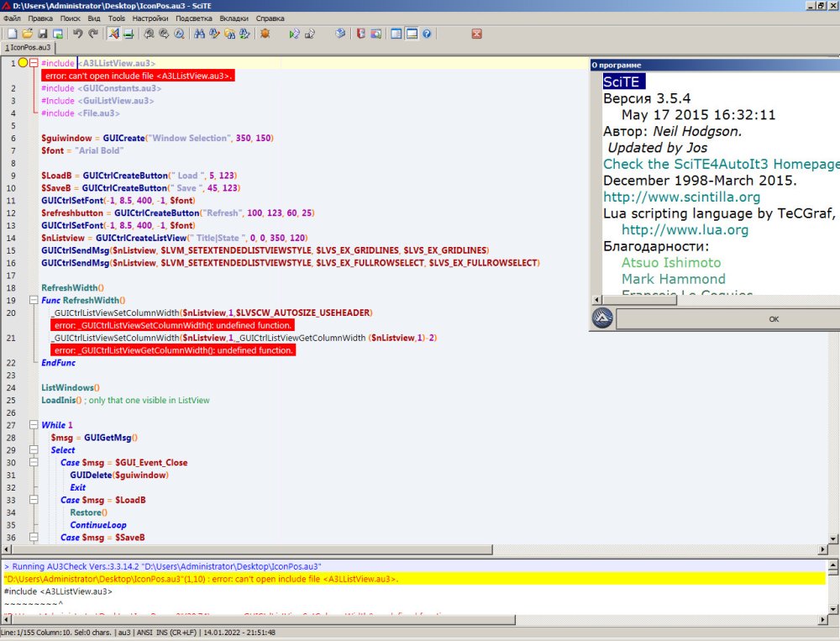The image size is (840, 641).
Task: Click the blue function-search magnifier icon
Action: (180, 34)
